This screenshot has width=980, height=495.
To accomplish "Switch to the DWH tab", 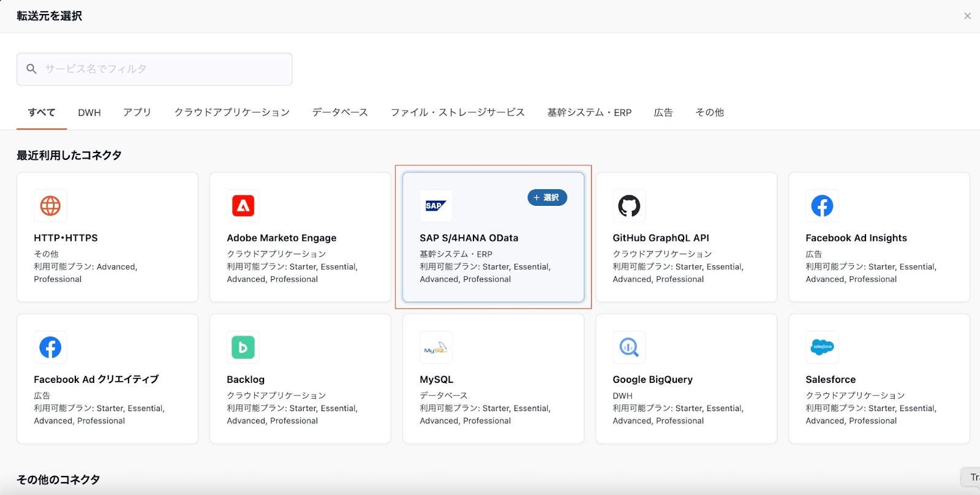I will [x=89, y=113].
